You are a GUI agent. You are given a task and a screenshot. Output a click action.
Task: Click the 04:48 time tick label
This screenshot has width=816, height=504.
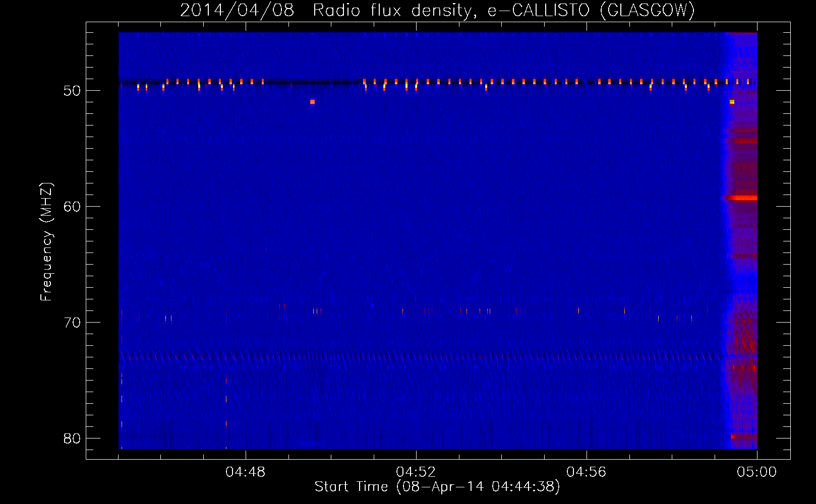pos(246,472)
